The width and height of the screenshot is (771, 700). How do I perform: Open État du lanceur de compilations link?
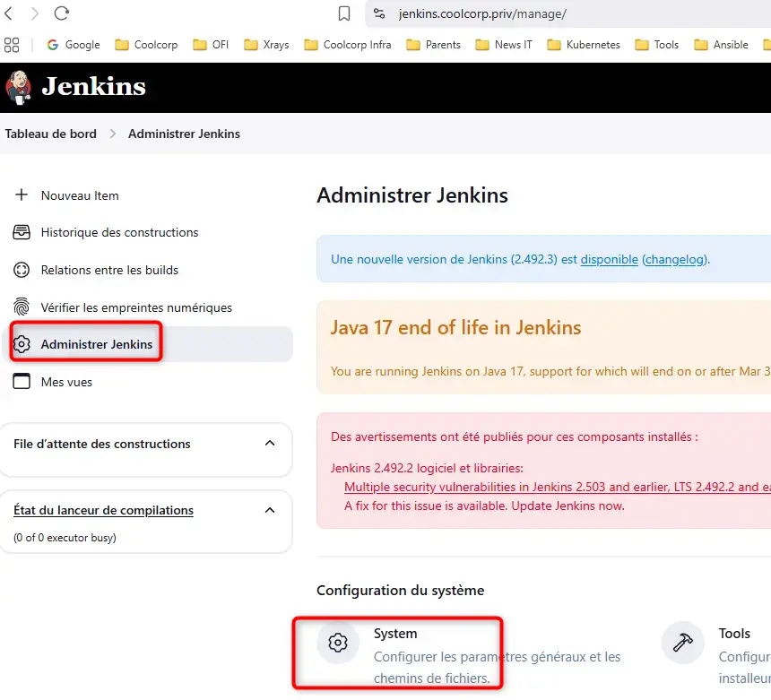(103, 510)
